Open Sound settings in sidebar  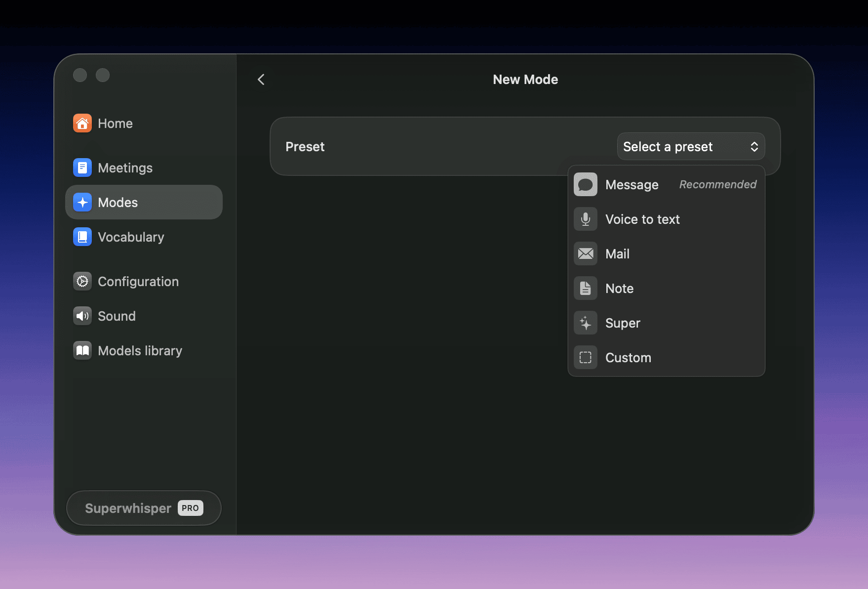[x=144, y=316]
